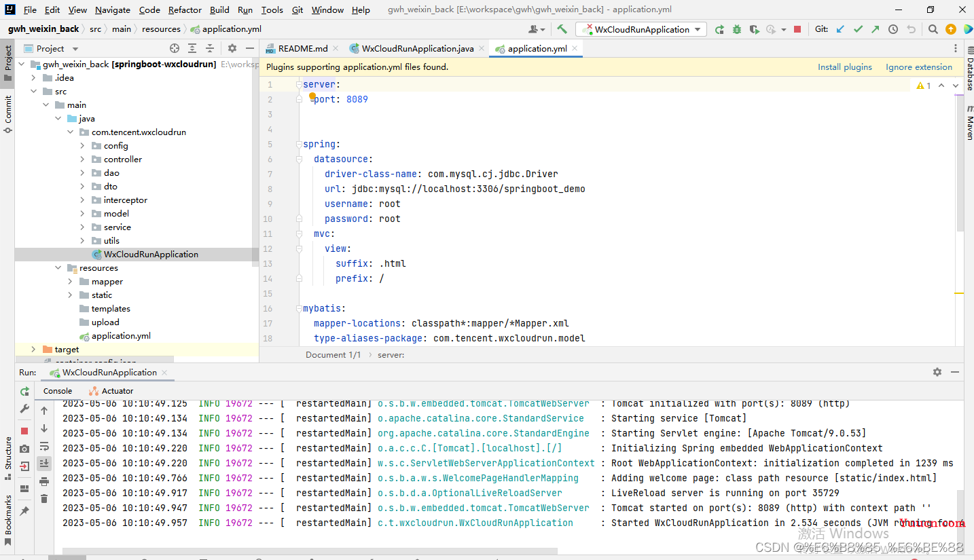
Task: Expand the controller package
Action: click(82, 160)
